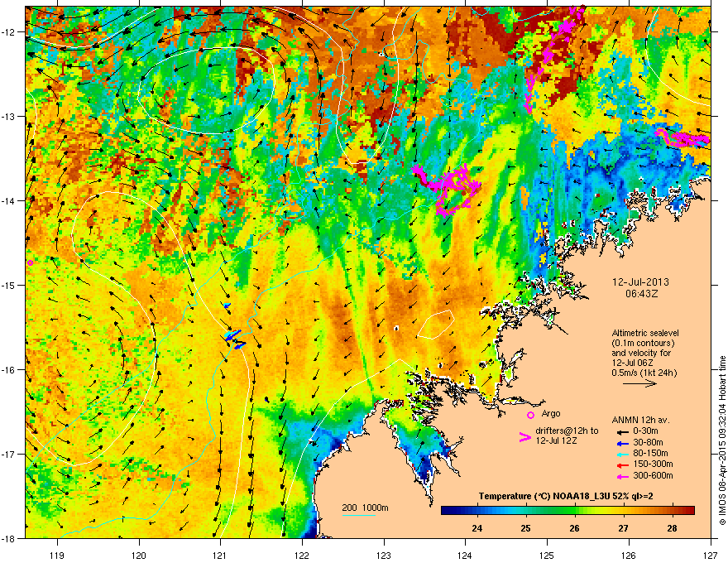Screen dimensions: 728x563
Task: Click longitude axis label 119
Action: coord(57,555)
